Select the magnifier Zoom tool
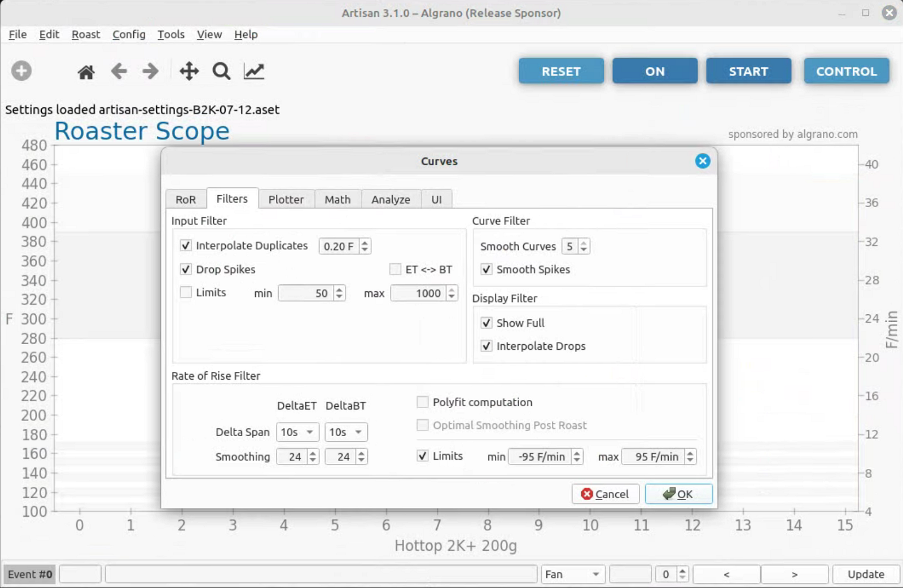Screen dimensions: 903x588 (221, 71)
